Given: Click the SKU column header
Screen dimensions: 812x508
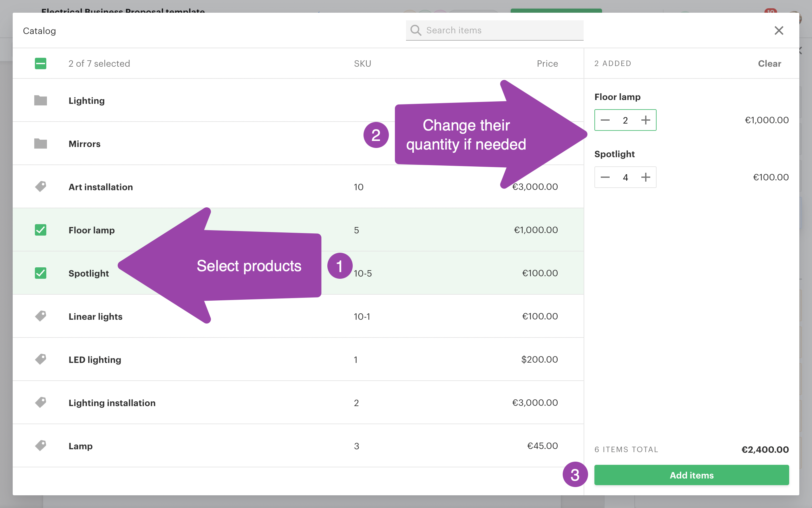Looking at the screenshot, I should (x=362, y=63).
